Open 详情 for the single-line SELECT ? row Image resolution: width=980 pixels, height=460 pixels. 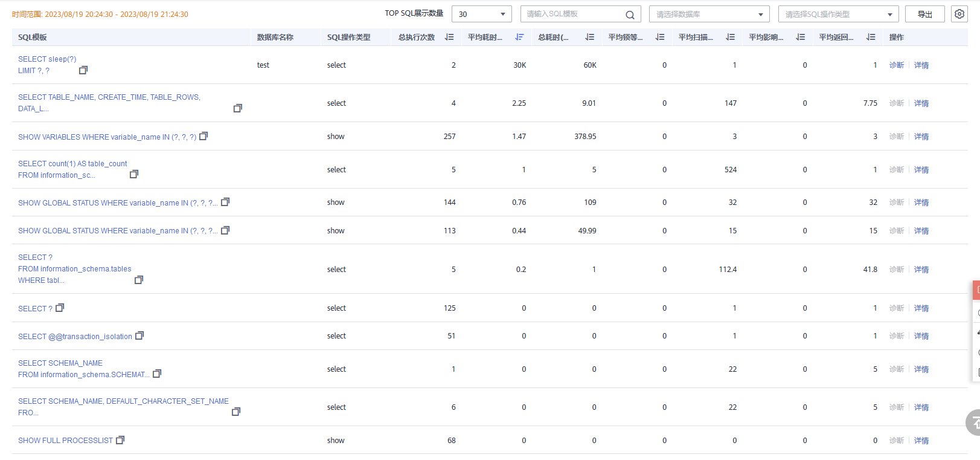coord(921,308)
